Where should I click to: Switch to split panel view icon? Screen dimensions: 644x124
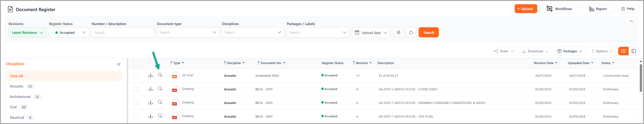click(633, 51)
